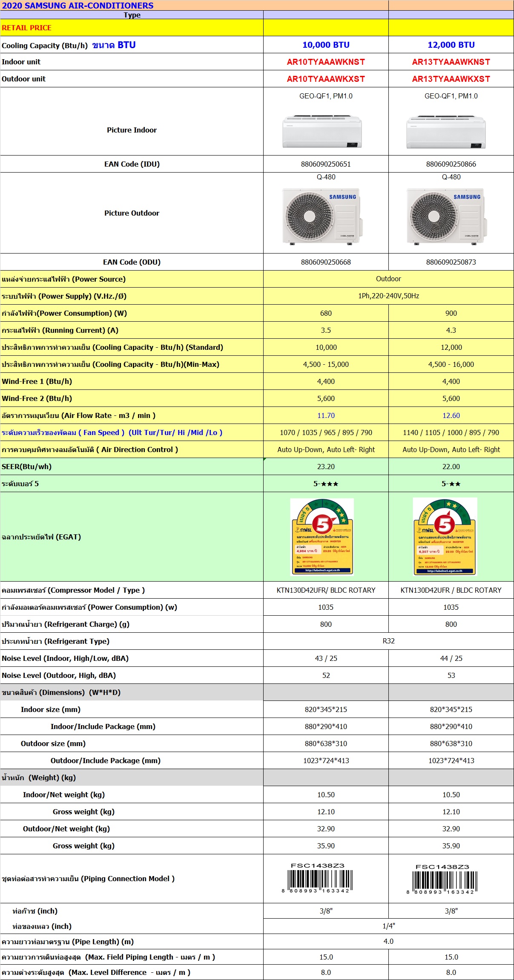Click the 'Indoor unit' row label
514x980 pixels.
click(x=21, y=62)
